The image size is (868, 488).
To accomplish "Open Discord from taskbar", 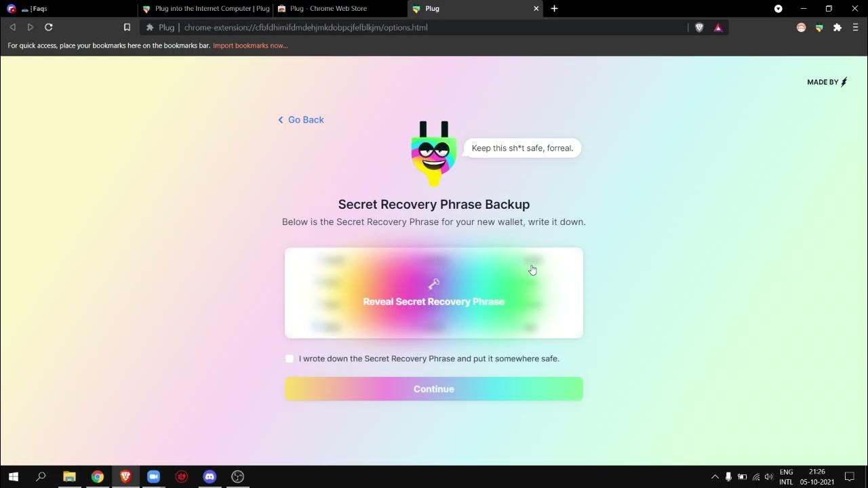I will [x=210, y=476].
